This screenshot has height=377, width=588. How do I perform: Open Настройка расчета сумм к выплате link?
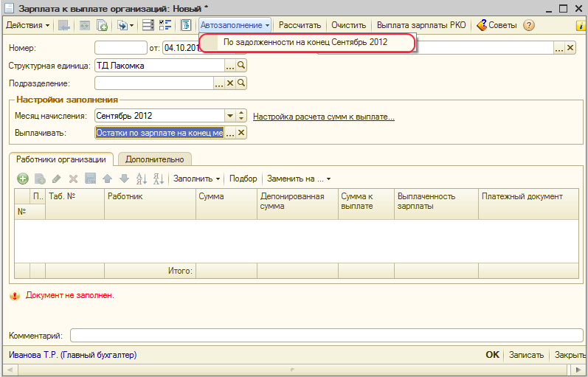pos(323,117)
